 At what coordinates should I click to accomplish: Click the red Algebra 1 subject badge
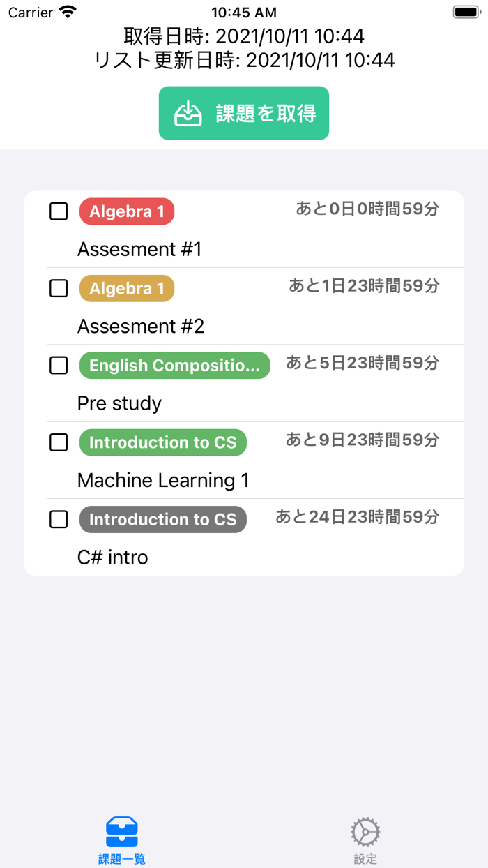tap(126, 211)
